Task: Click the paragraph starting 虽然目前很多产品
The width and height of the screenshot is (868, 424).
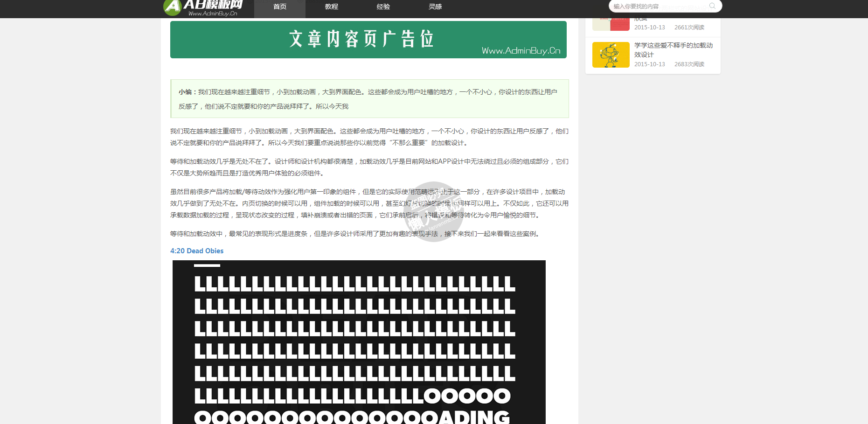Action: coord(369,203)
